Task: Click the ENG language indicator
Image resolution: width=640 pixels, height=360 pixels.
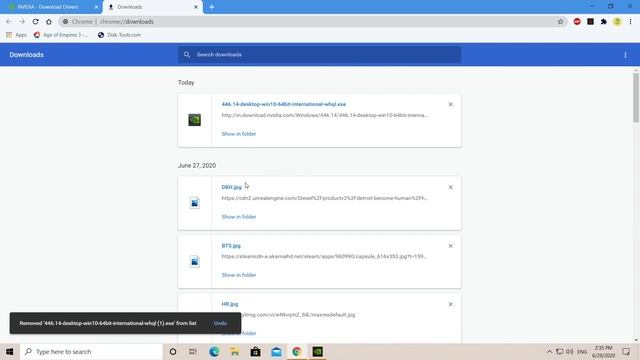Action: pyautogui.click(x=582, y=351)
